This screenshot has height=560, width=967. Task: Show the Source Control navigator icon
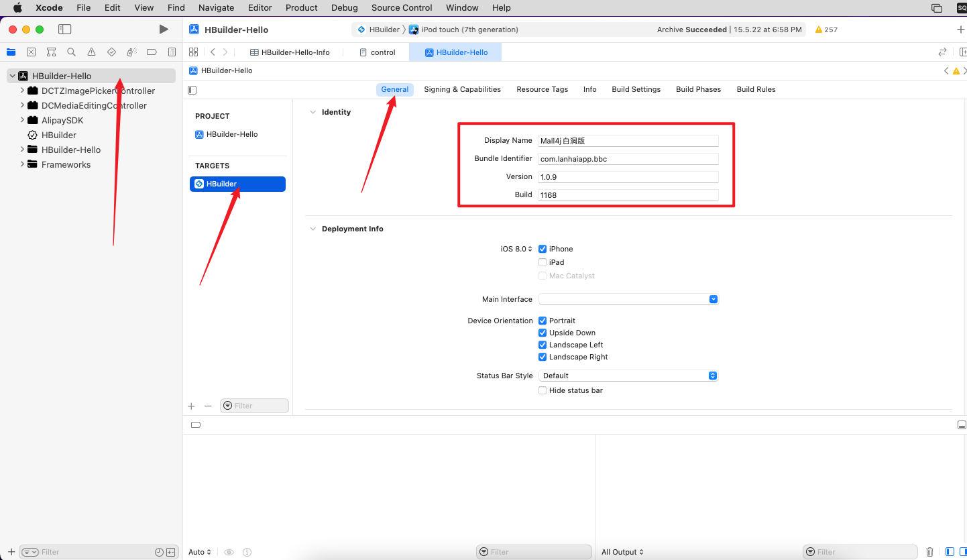tap(31, 52)
